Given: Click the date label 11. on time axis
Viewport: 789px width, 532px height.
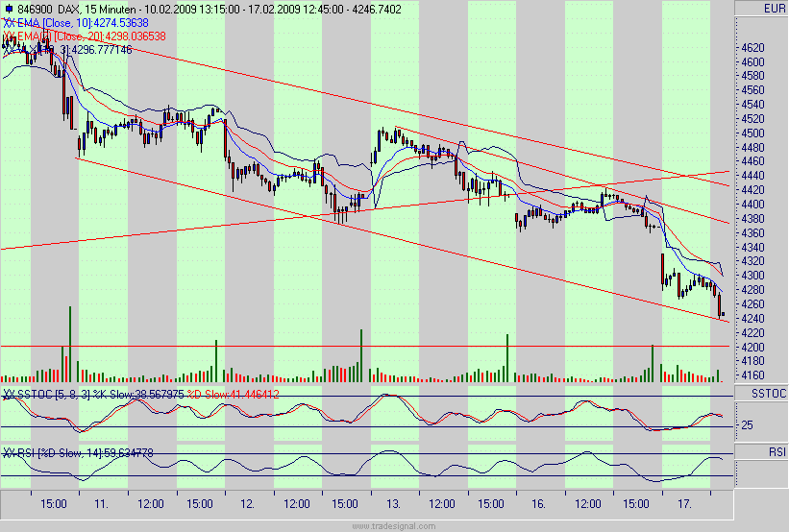Looking at the screenshot, I should [x=102, y=504].
